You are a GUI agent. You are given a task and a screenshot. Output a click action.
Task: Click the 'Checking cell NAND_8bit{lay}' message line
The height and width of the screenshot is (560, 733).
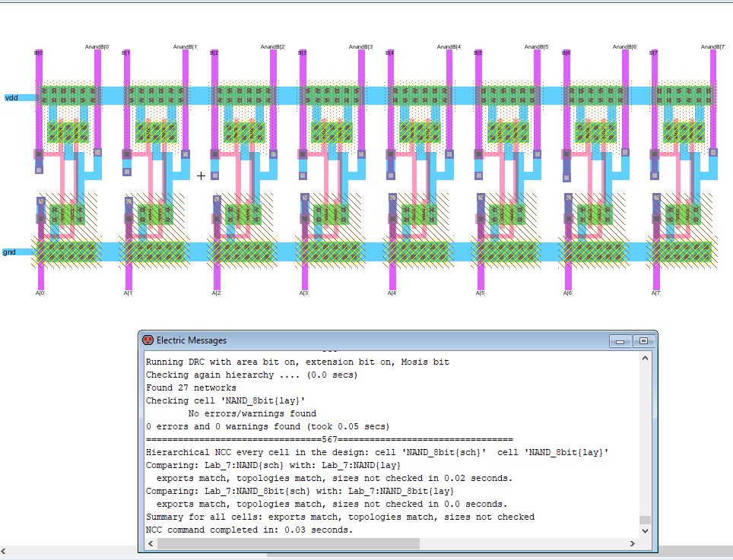tap(225, 400)
